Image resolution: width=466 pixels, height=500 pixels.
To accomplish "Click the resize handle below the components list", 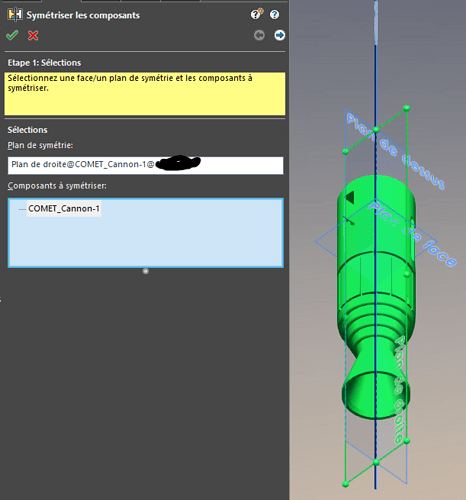I will click(146, 271).
